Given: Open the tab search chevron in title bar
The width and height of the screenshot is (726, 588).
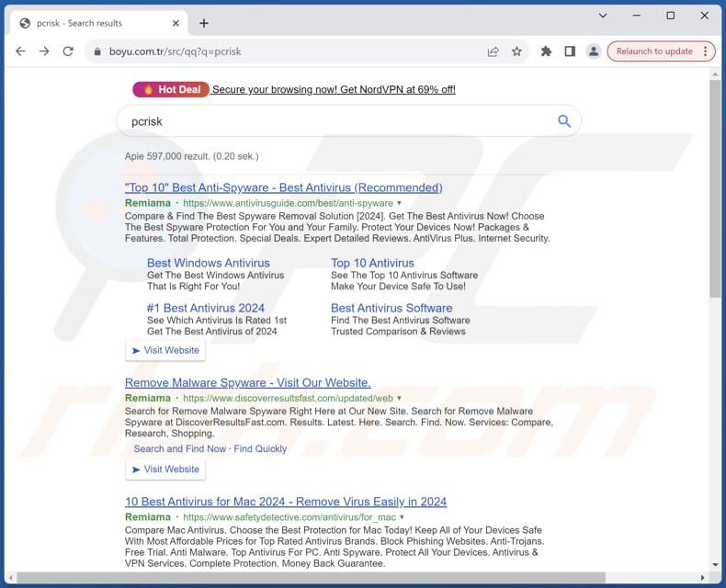Looking at the screenshot, I should coord(603,16).
